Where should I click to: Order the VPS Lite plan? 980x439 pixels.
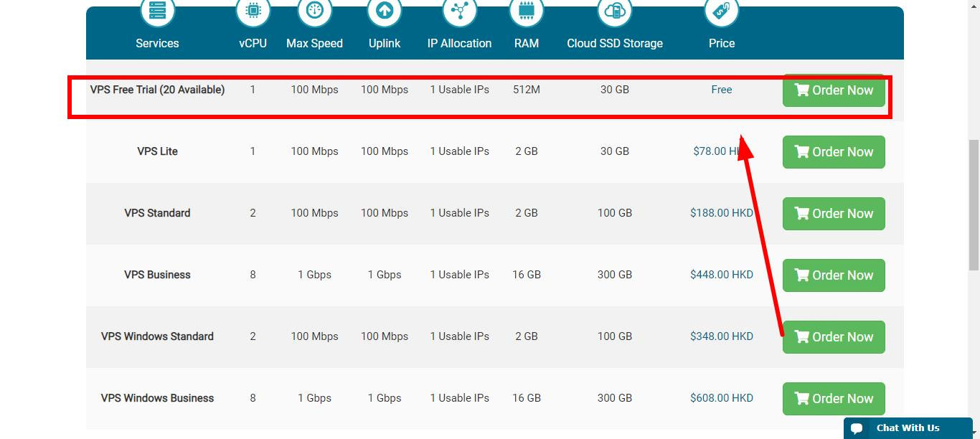834,152
